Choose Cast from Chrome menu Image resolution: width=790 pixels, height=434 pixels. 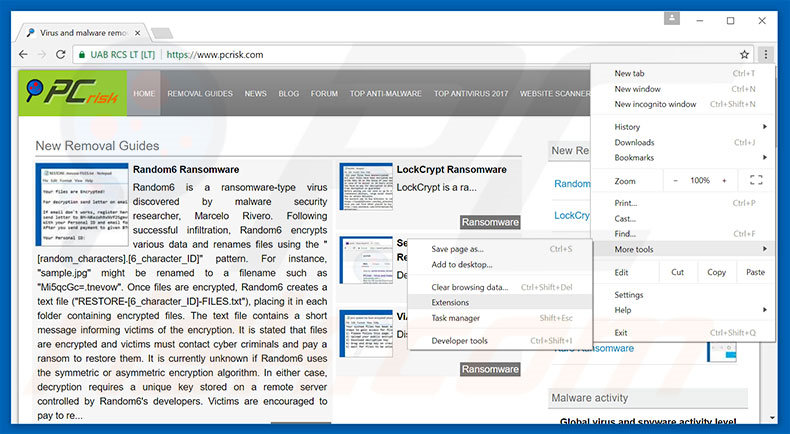(683, 219)
